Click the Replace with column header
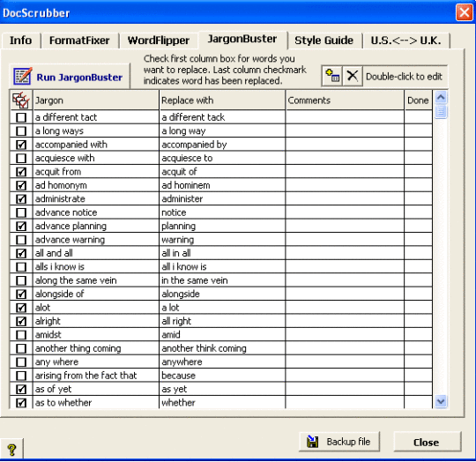476x462 pixels. tap(222, 101)
